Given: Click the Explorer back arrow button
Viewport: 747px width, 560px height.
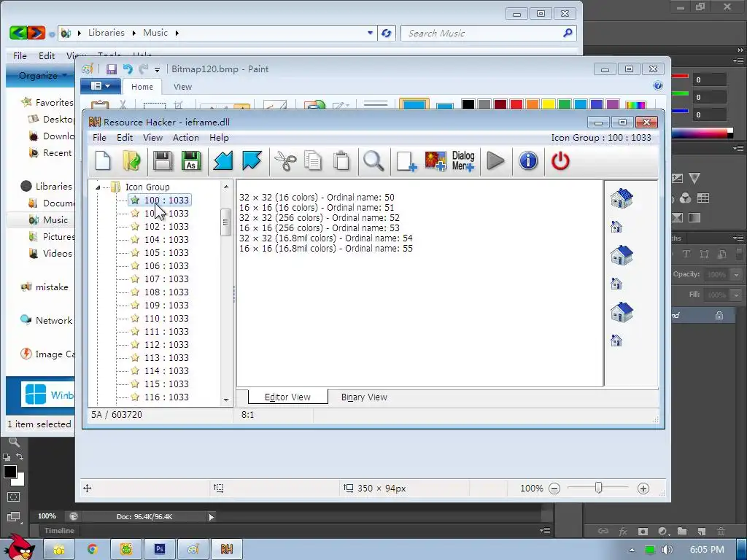Looking at the screenshot, I should 18,33.
